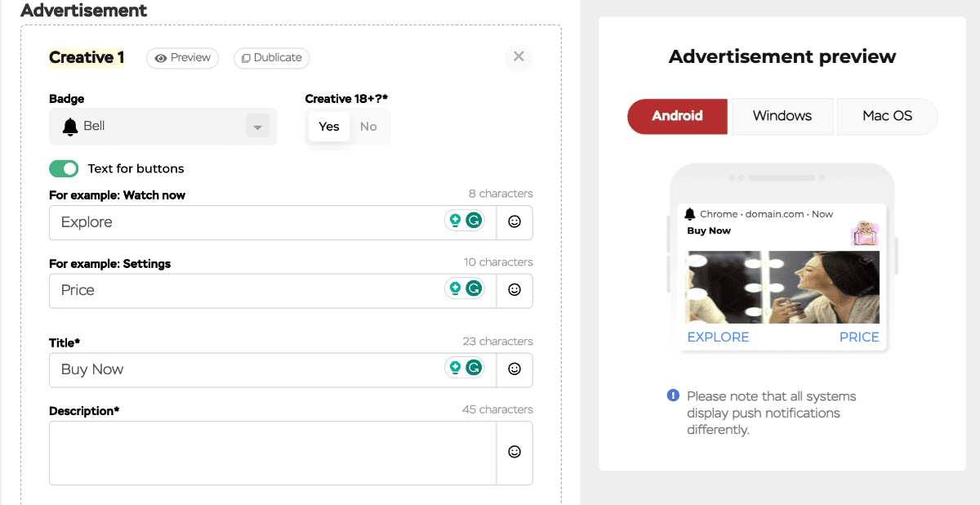The width and height of the screenshot is (980, 505).
Task: Remove Creative 1 with the X icon
Action: (x=518, y=57)
